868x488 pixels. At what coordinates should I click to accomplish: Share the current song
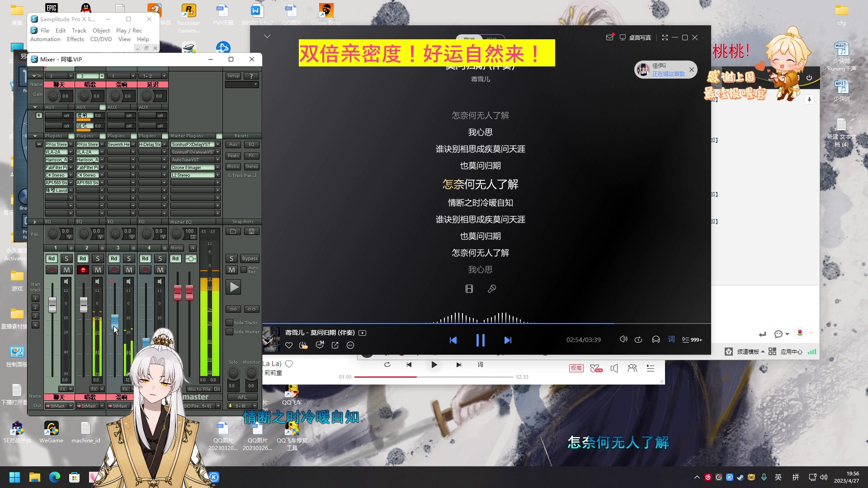[x=335, y=345]
